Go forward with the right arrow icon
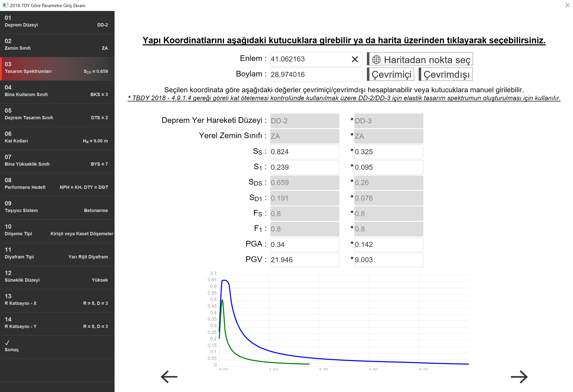Image resolution: width=573 pixels, height=392 pixels. (x=519, y=377)
